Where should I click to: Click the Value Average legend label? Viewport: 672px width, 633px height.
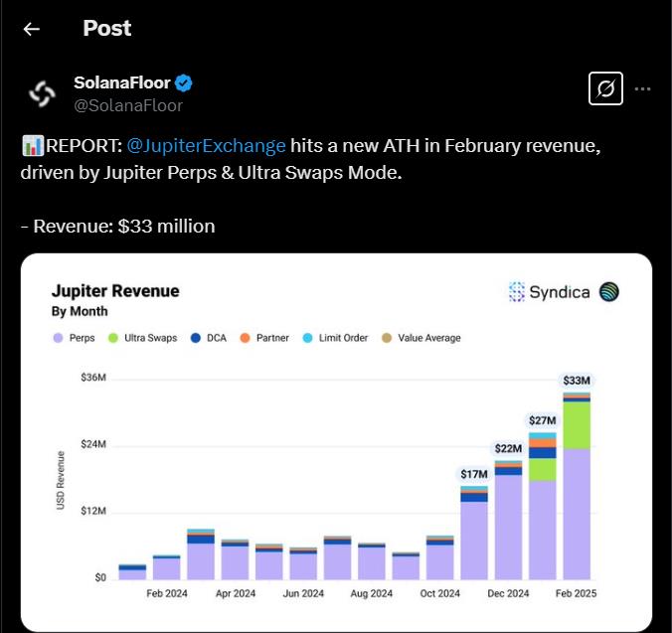(x=429, y=338)
